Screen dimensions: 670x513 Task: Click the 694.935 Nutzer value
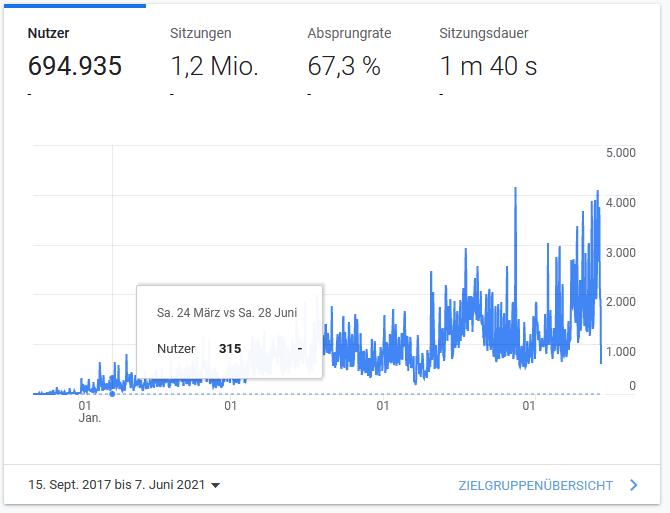pyautogui.click(x=75, y=66)
